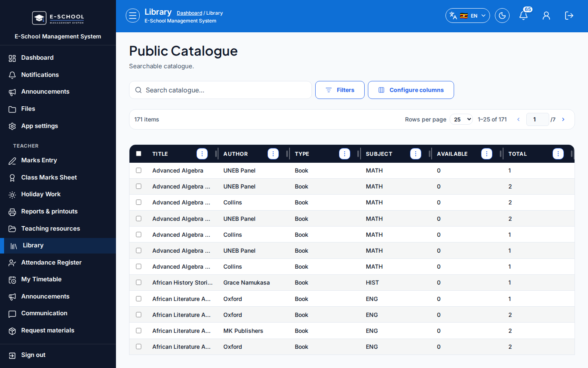Click the Library books icon in the sidebar
The height and width of the screenshot is (368, 588).
pos(14,246)
